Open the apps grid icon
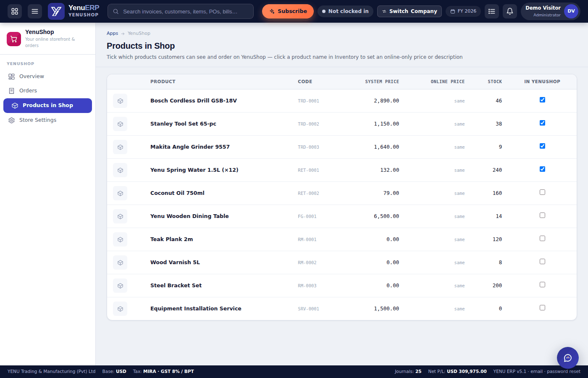This screenshot has height=378, width=588. pyautogui.click(x=15, y=11)
